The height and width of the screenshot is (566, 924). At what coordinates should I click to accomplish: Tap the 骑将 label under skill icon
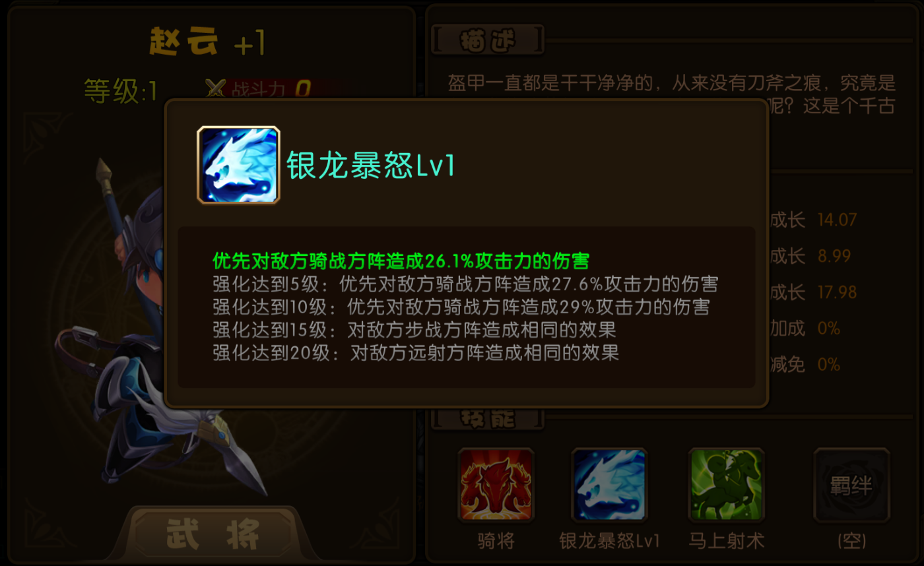point(496,542)
